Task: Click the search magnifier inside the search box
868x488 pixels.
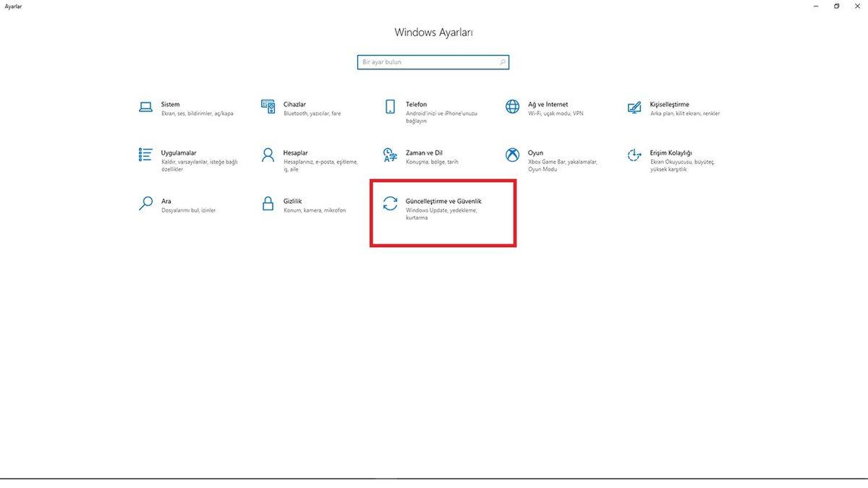Action: (x=502, y=62)
